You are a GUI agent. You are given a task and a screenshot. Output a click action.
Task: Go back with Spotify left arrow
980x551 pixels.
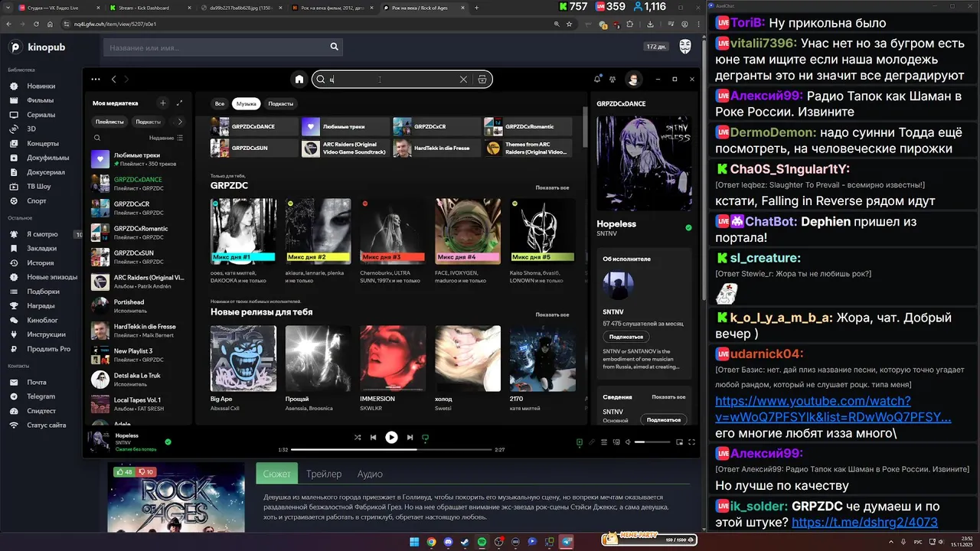114,79
